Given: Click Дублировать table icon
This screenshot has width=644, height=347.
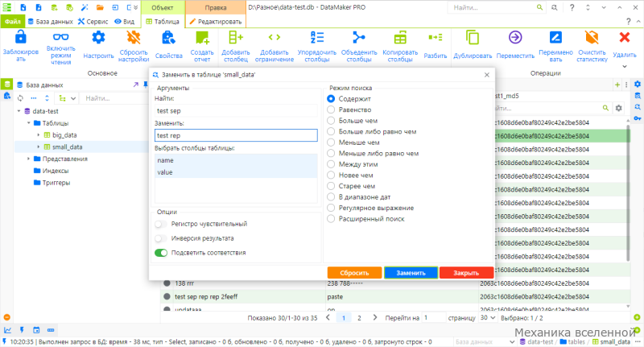Looking at the screenshot, I should pyautogui.click(x=473, y=37).
